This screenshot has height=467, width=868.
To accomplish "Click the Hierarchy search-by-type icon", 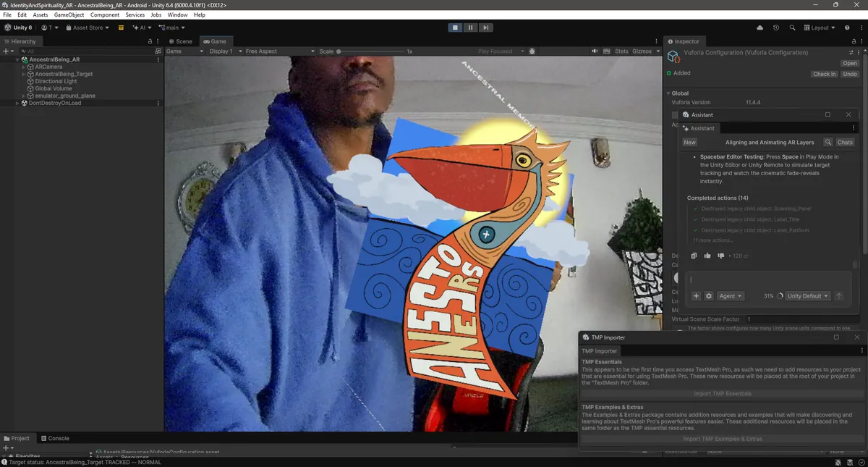I will coord(158,51).
